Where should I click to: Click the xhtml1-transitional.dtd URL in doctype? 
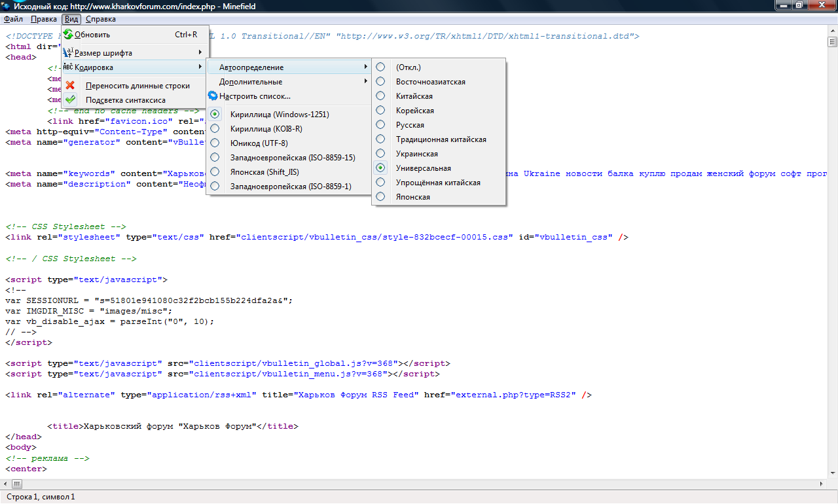click(x=484, y=36)
